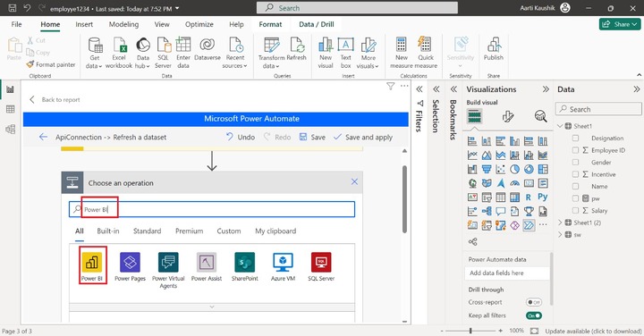Expand the Filters pane

pos(419,89)
